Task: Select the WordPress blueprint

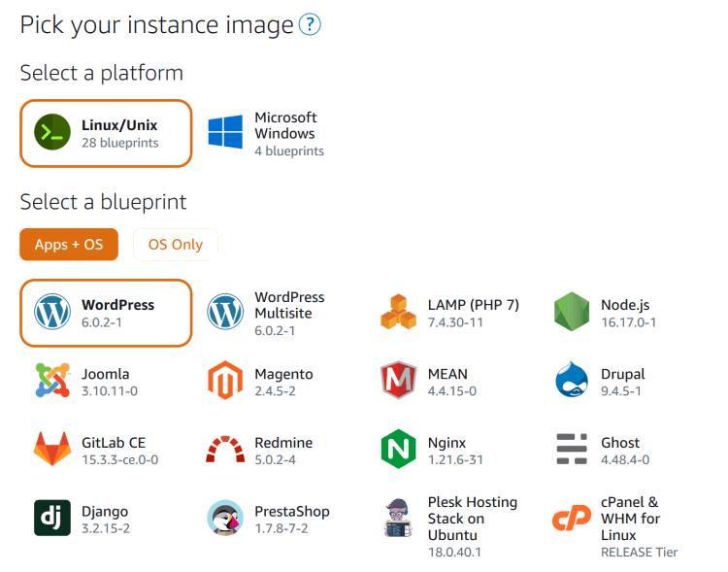Action: [x=106, y=313]
